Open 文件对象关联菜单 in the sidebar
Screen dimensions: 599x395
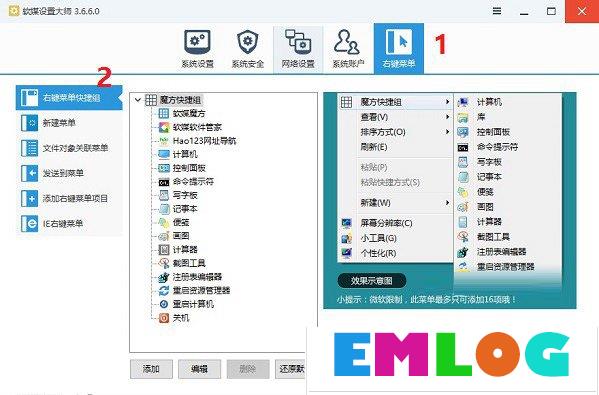coord(69,148)
